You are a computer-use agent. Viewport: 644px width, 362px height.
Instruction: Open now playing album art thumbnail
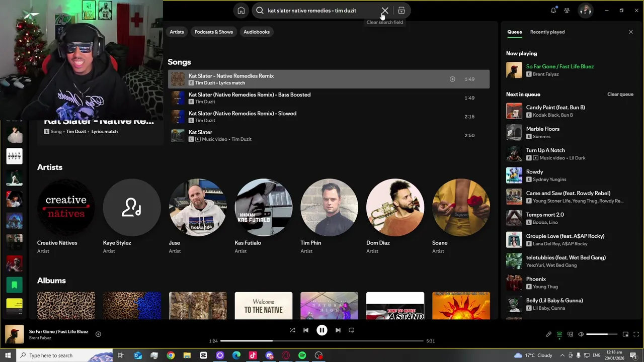point(15,334)
